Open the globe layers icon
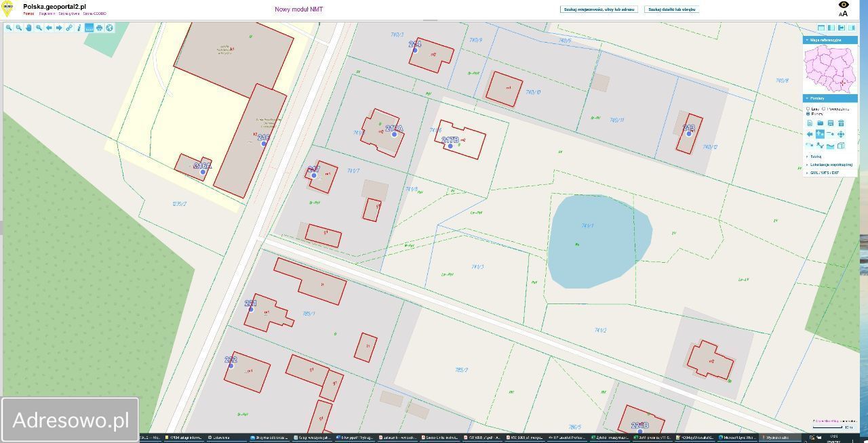Image resolution: width=868 pixels, height=443 pixels. [x=109, y=28]
